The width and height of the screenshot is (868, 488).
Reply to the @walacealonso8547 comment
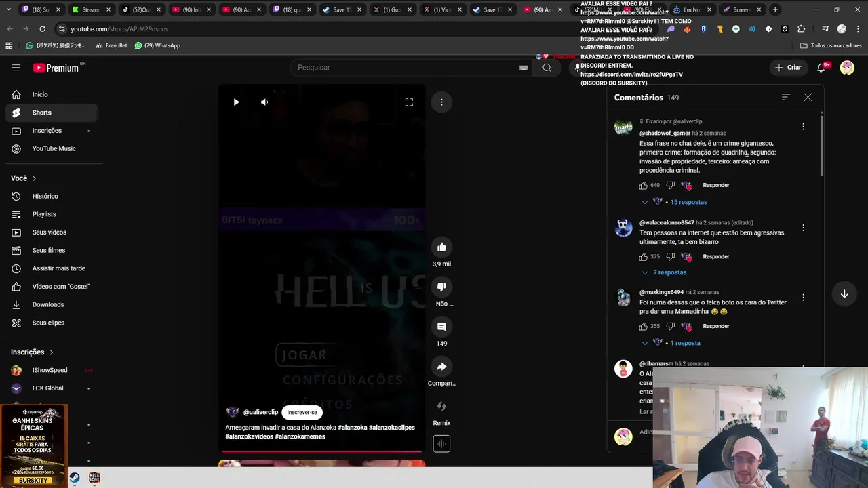[715, 257]
